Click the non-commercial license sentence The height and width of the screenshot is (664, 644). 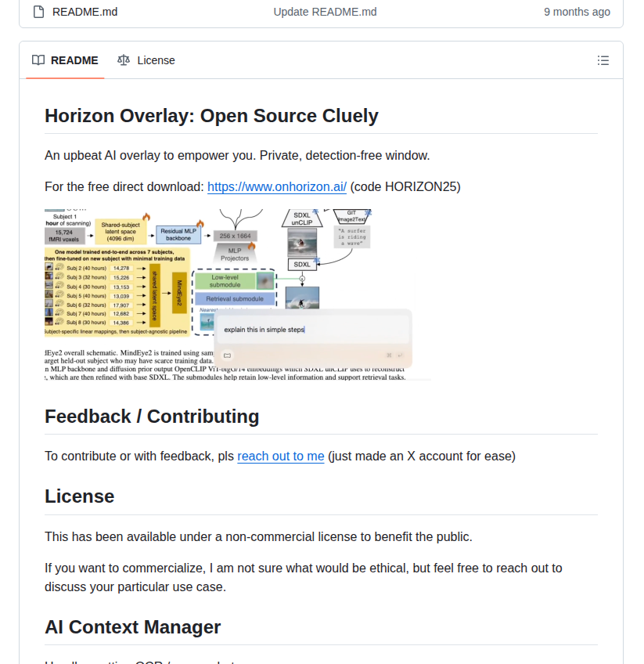(x=258, y=536)
